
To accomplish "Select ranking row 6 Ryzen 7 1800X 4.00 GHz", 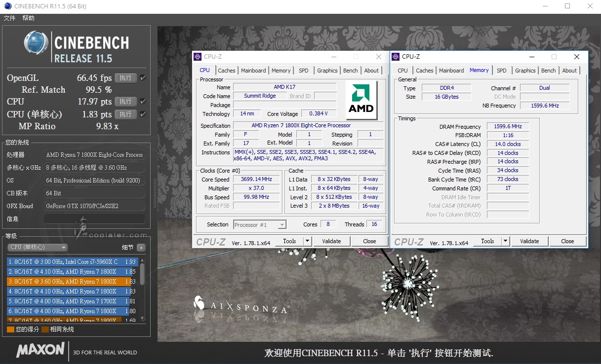I will click(x=72, y=311).
